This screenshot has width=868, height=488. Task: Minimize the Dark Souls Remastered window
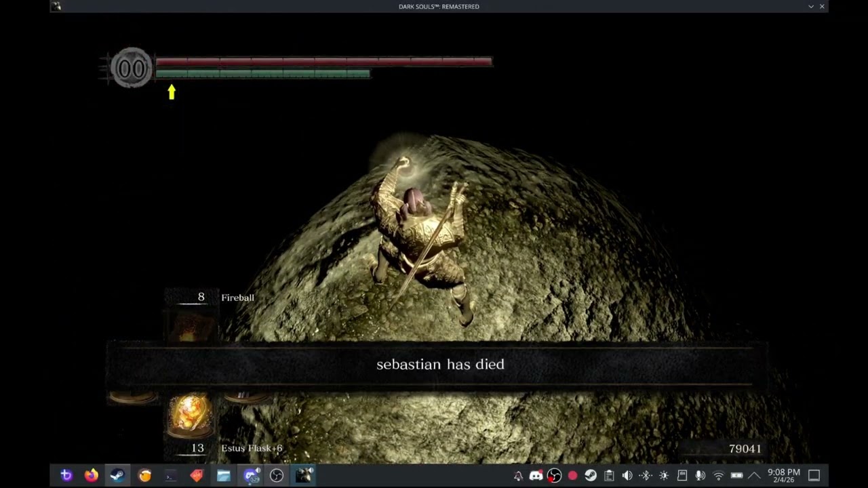811,6
